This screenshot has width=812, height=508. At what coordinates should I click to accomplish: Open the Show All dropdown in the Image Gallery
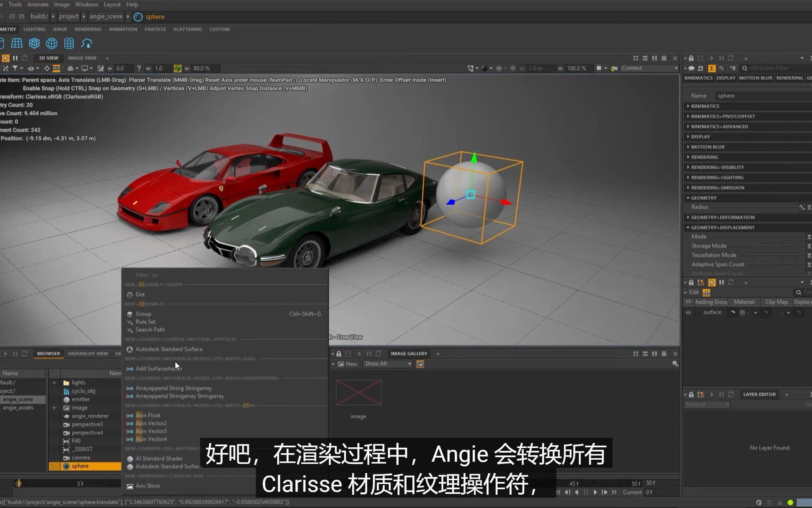click(x=387, y=364)
